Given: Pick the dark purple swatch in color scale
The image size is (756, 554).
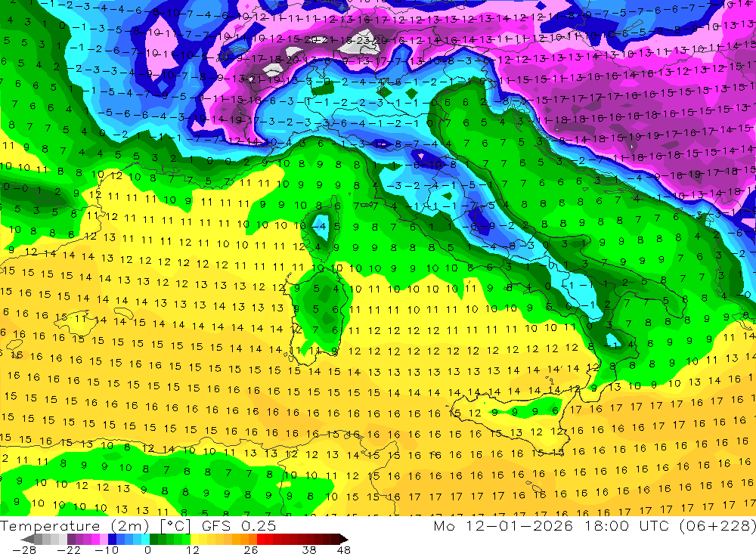Looking at the screenshot, I should tap(71, 539).
